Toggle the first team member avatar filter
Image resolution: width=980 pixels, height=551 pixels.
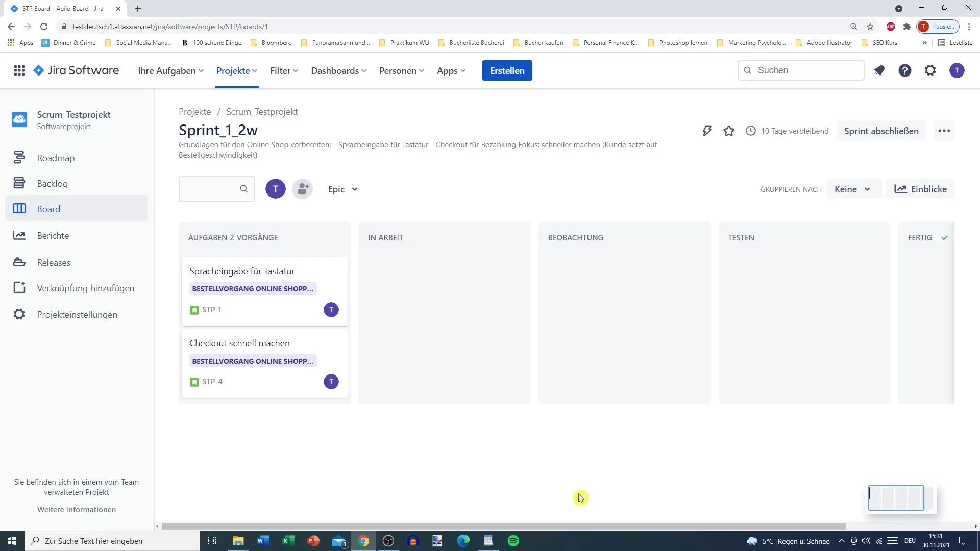[275, 189]
